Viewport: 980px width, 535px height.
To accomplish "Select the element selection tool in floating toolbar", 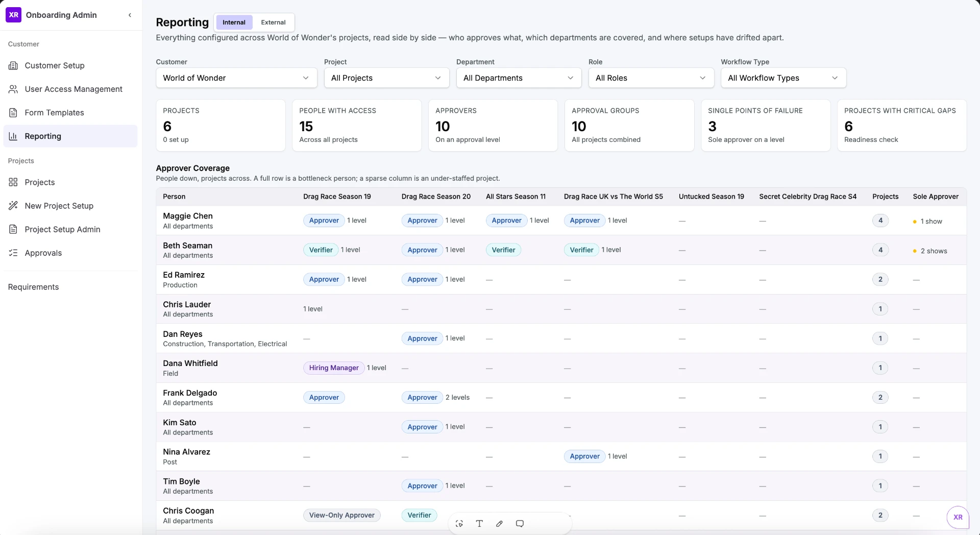I will 459,523.
